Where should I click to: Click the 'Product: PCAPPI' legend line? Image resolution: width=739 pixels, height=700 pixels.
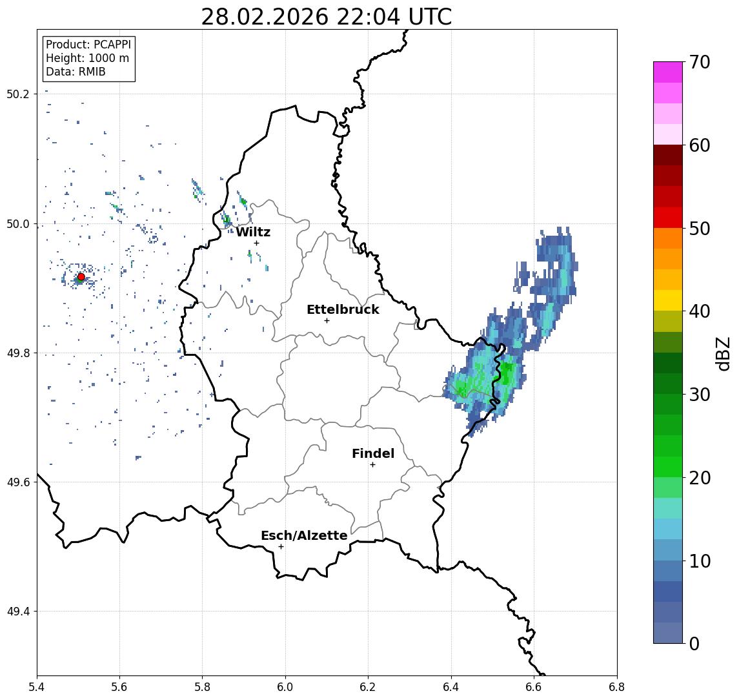(88, 45)
